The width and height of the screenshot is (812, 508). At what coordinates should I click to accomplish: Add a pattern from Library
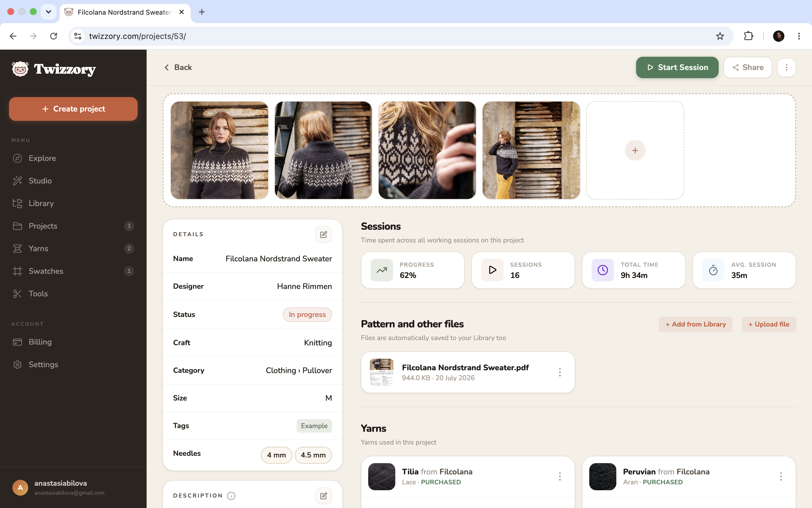696,324
